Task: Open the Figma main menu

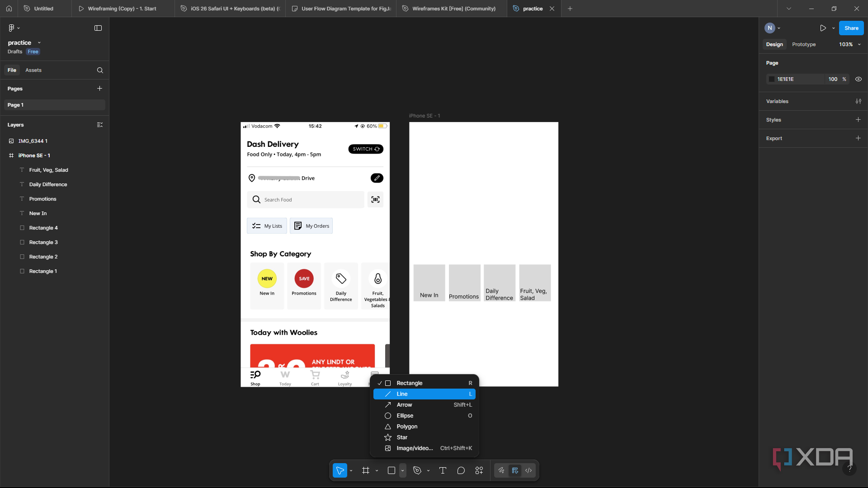Action: click(x=14, y=28)
